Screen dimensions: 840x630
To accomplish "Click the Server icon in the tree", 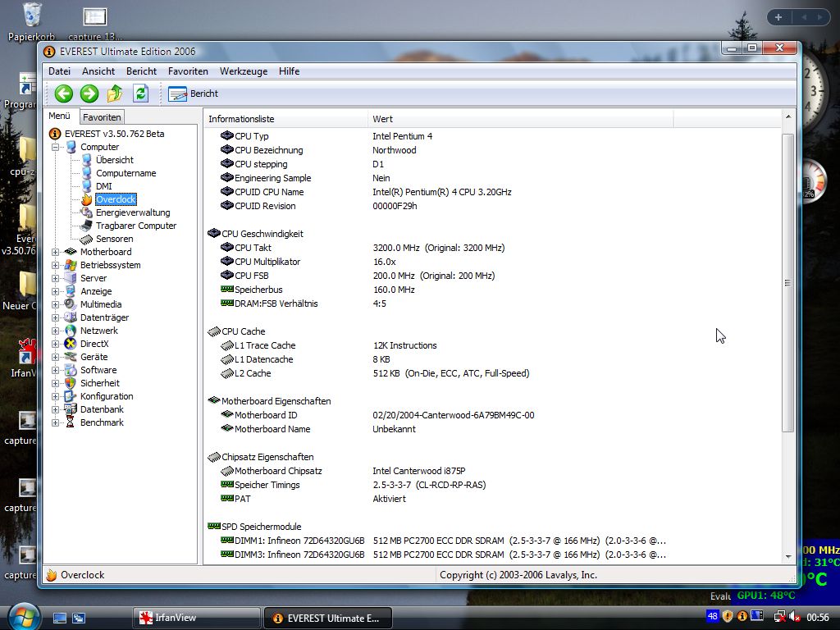I will point(71,278).
